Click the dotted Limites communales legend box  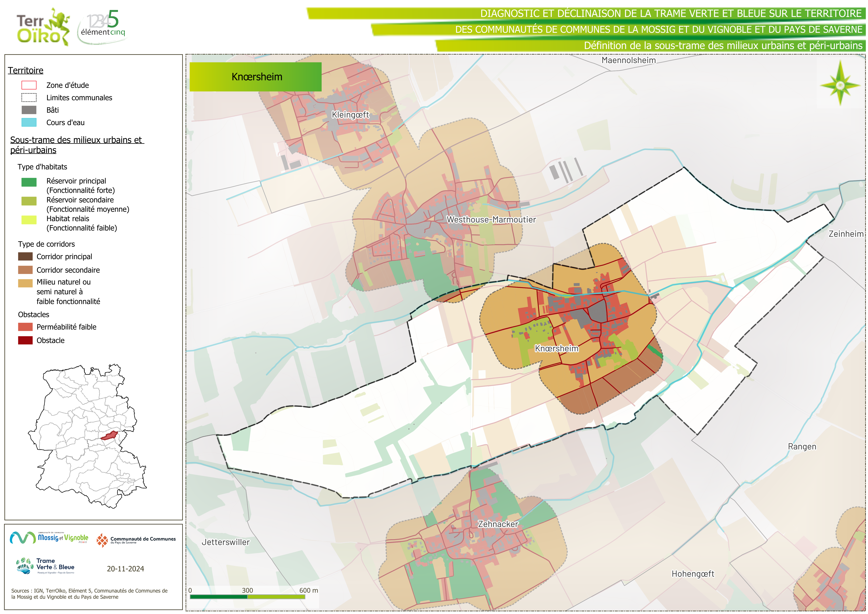click(x=29, y=98)
